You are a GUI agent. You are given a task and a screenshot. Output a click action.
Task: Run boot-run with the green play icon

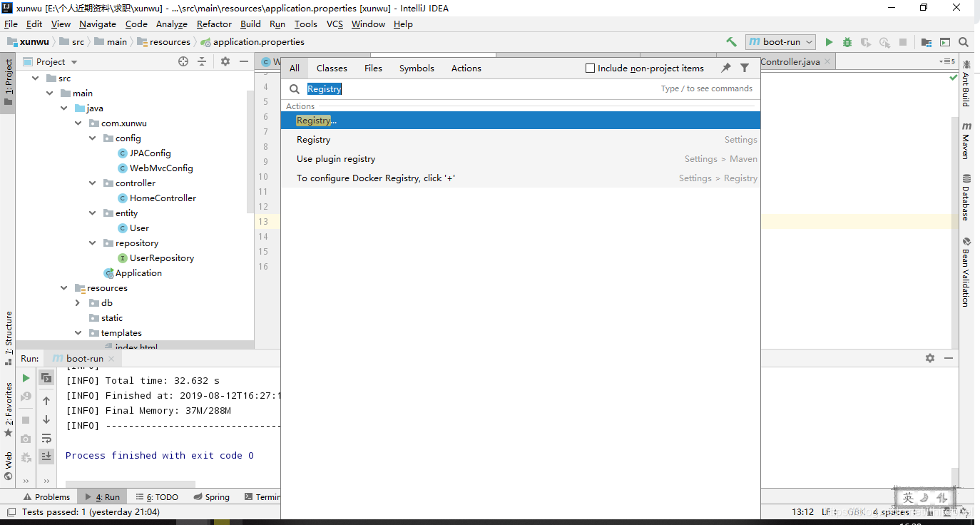point(829,42)
